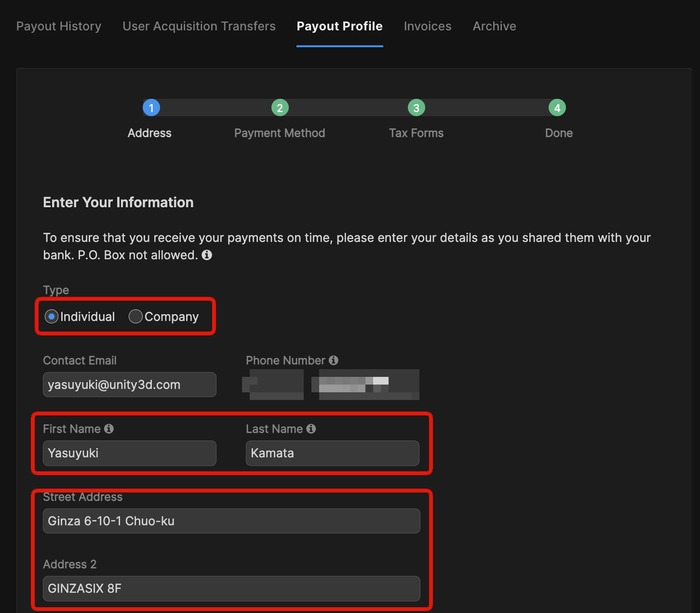Edit the Street Address field
The width and height of the screenshot is (700, 613).
tap(231, 521)
